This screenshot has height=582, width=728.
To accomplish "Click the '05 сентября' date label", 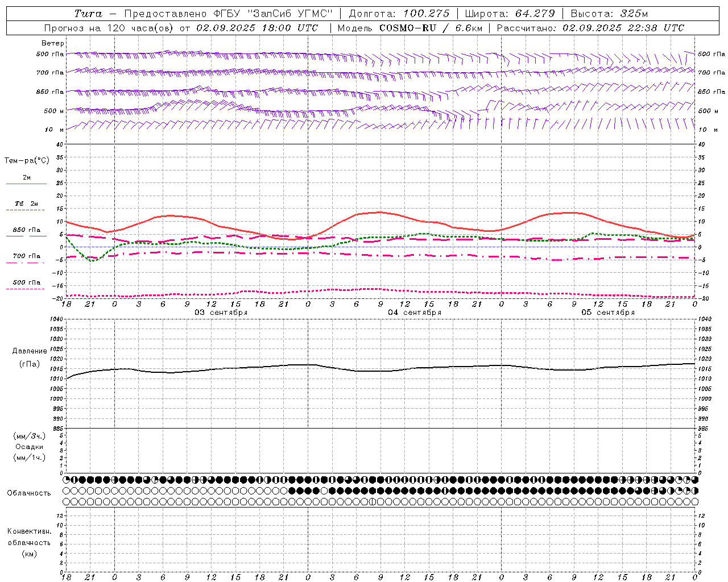I will pyautogui.click(x=608, y=313).
